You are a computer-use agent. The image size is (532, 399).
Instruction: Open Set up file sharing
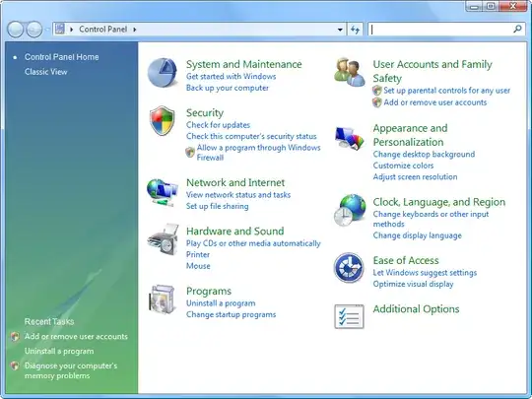217,206
